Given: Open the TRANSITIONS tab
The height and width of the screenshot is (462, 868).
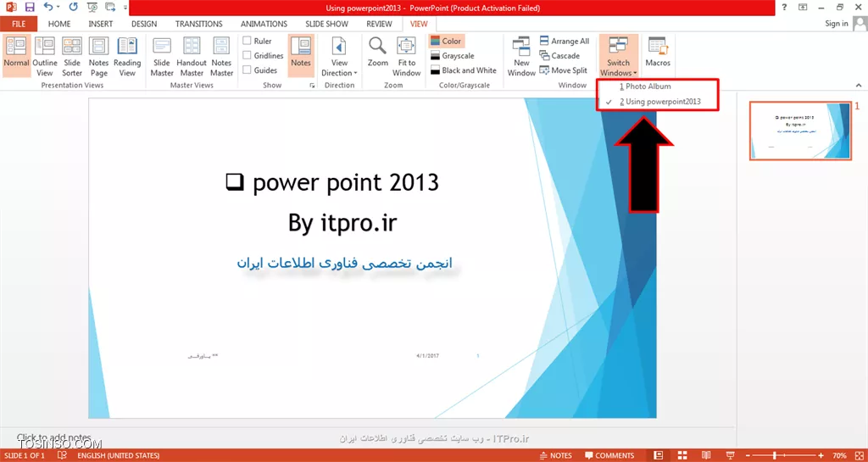Looking at the screenshot, I should 198,24.
